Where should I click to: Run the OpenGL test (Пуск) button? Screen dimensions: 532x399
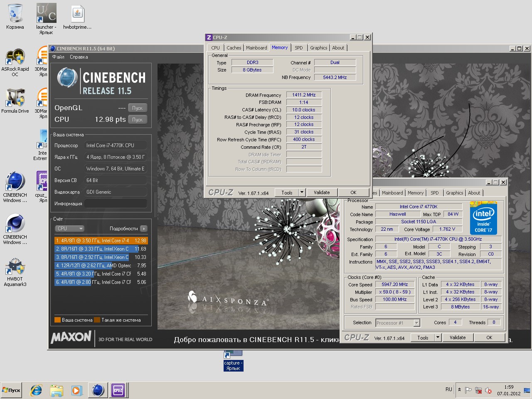click(x=138, y=108)
